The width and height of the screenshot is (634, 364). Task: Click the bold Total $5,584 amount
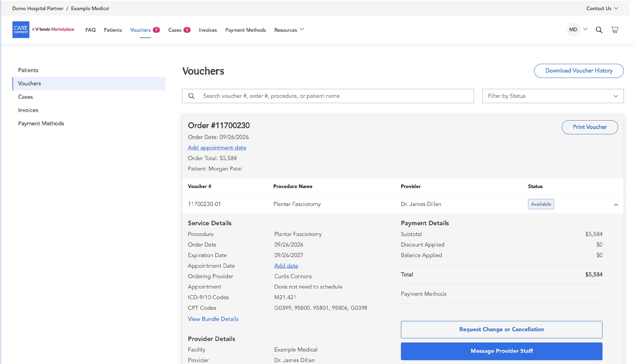(x=594, y=274)
